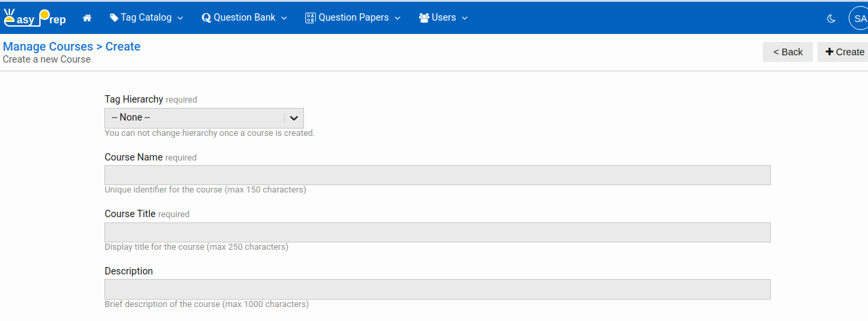Open the Users menu
The height and width of the screenshot is (321, 868).
(x=444, y=18)
